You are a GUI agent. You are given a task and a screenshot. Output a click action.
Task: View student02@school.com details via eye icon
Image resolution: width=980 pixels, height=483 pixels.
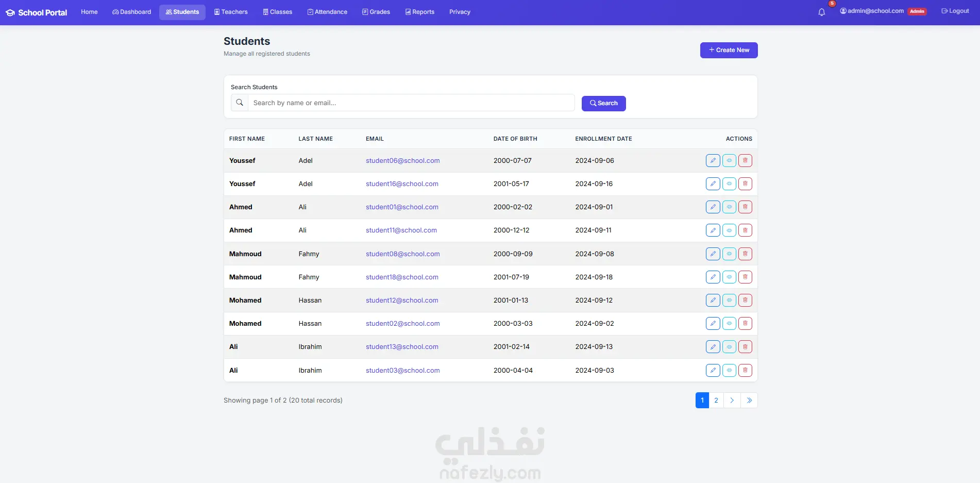729,323
